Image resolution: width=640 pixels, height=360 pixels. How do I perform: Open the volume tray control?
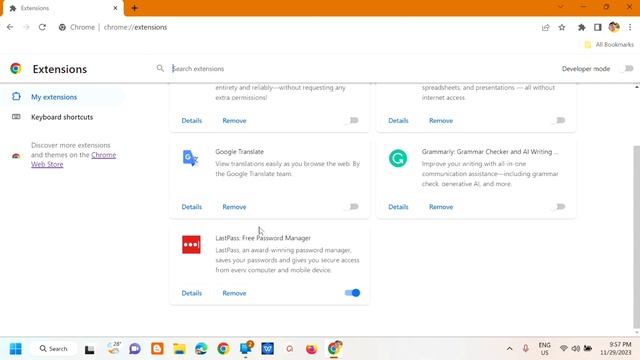coord(576,349)
